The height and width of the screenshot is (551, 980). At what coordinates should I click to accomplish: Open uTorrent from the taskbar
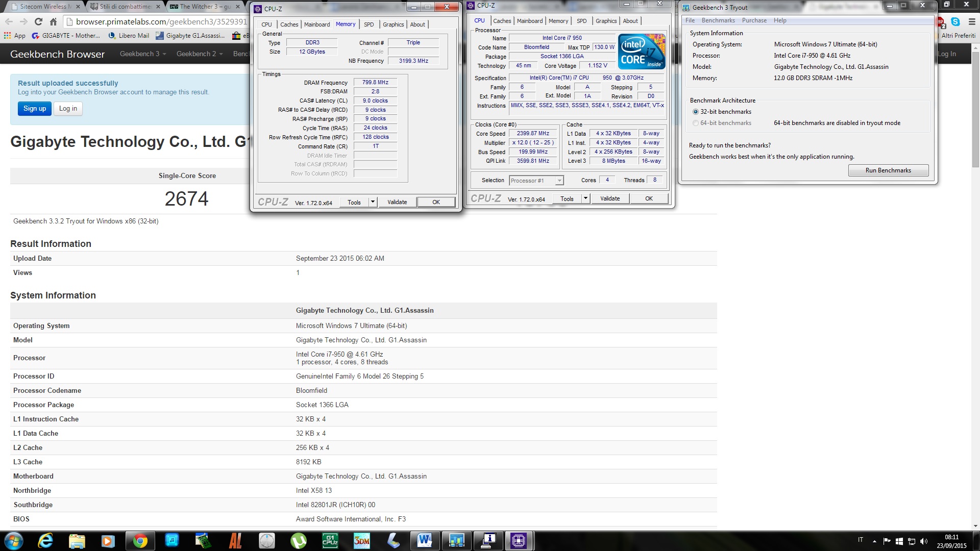pos(299,541)
